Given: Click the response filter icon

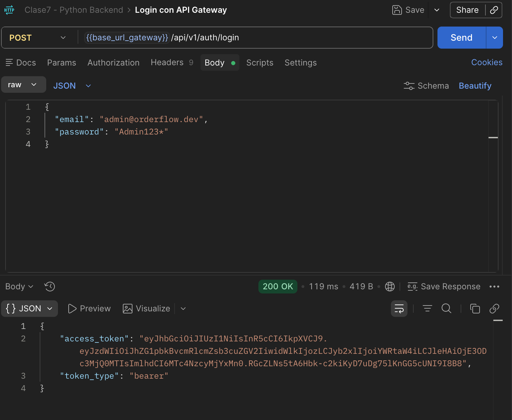Looking at the screenshot, I should [x=427, y=309].
